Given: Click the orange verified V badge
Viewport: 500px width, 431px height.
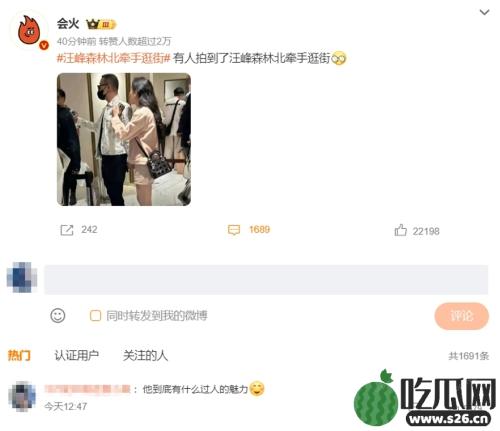Looking at the screenshot, I should (x=44, y=45).
